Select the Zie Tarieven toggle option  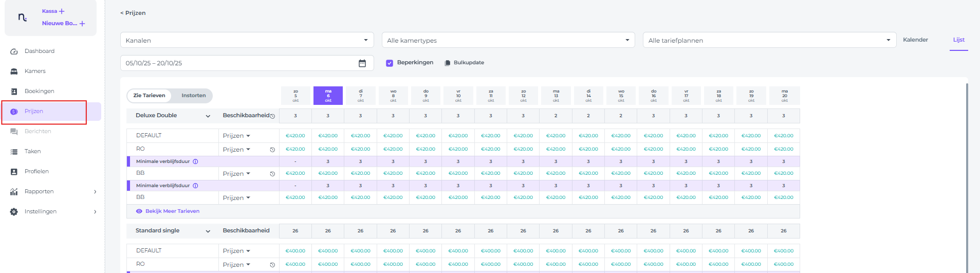[x=149, y=96]
